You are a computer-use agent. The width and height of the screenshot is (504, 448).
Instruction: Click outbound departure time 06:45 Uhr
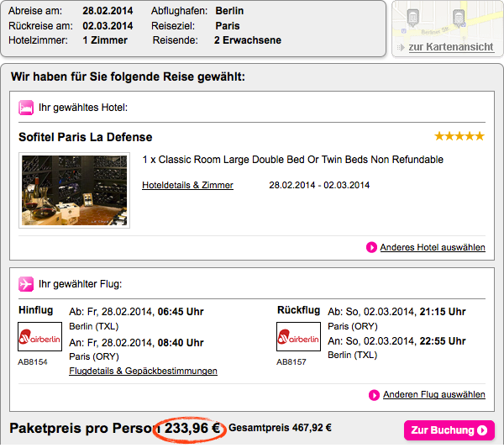tap(181, 312)
